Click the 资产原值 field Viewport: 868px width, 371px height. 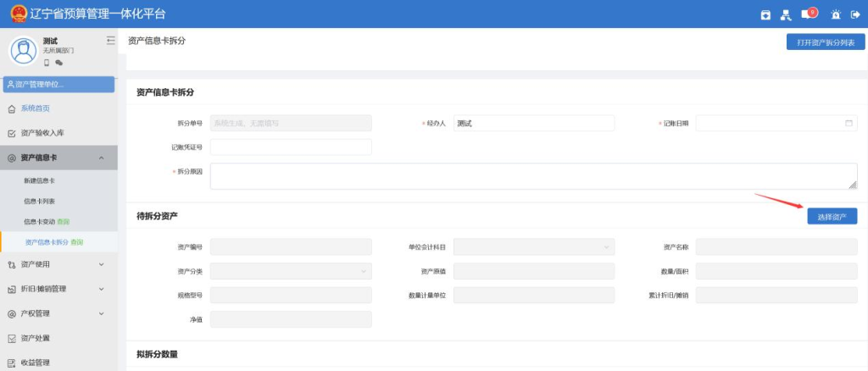(534, 271)
